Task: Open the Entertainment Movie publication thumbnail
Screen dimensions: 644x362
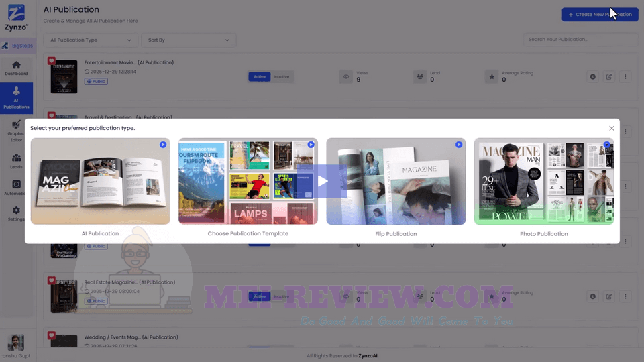Action: click(64, 76)
